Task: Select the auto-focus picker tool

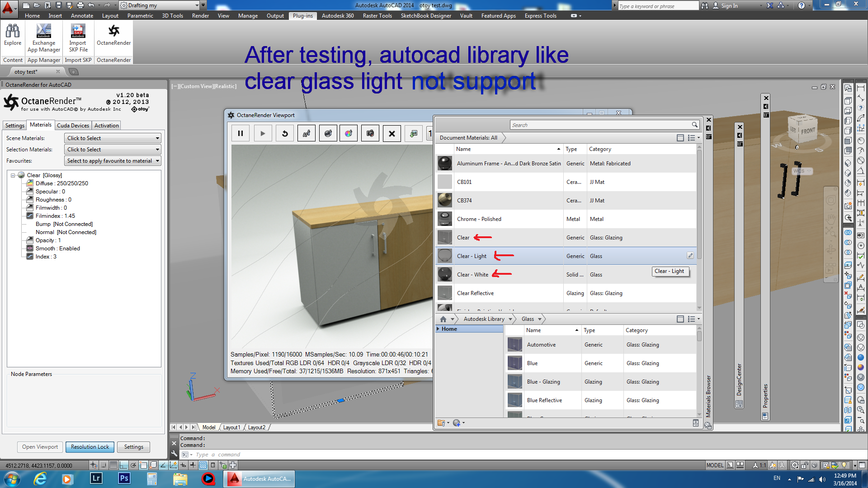Action: click(307, 133)
